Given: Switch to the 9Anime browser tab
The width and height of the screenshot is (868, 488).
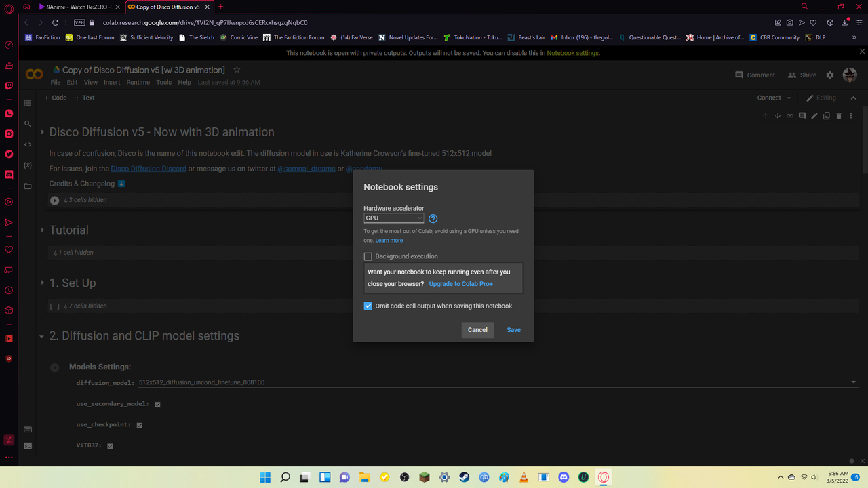Looking at the screenshot, I should [x=78, y=7].
